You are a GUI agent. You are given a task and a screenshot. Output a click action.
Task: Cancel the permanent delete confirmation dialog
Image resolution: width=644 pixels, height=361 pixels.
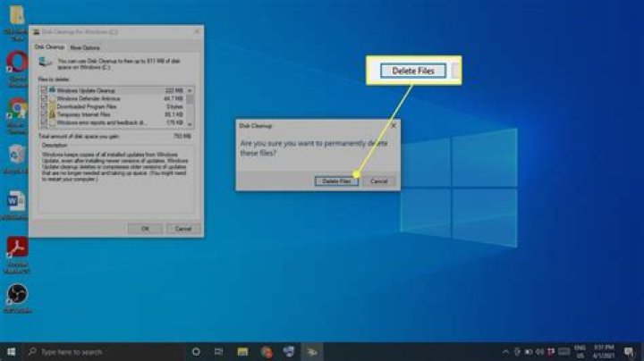coord(378,180)
